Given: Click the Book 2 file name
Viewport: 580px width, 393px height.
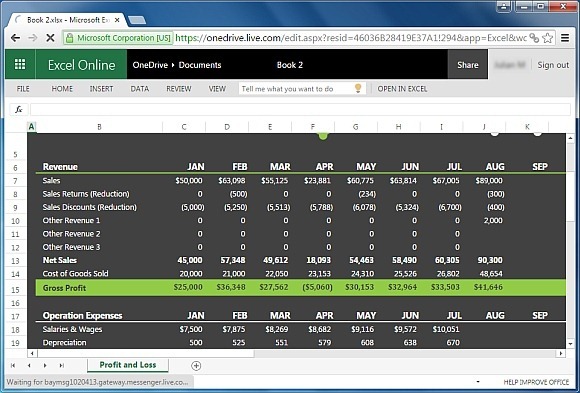Looking at the screenshot, I should [x=290, y=65].
